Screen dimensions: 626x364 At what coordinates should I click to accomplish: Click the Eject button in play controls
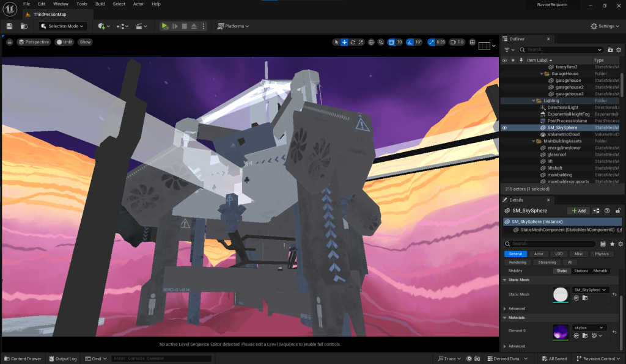pos(194,26)
